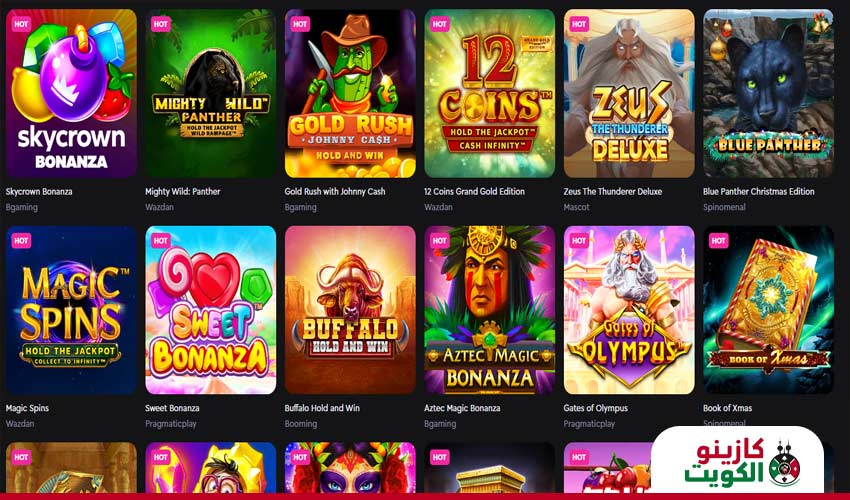The height and width of the screenshot is (500, 850).
Task: Open the Skycrown Bonanza game thumbnail
Action: click(x=71, y=93)
